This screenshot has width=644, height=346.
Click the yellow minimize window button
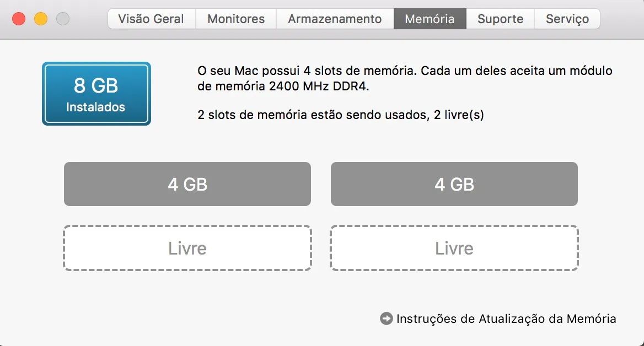tap(40, 18)
